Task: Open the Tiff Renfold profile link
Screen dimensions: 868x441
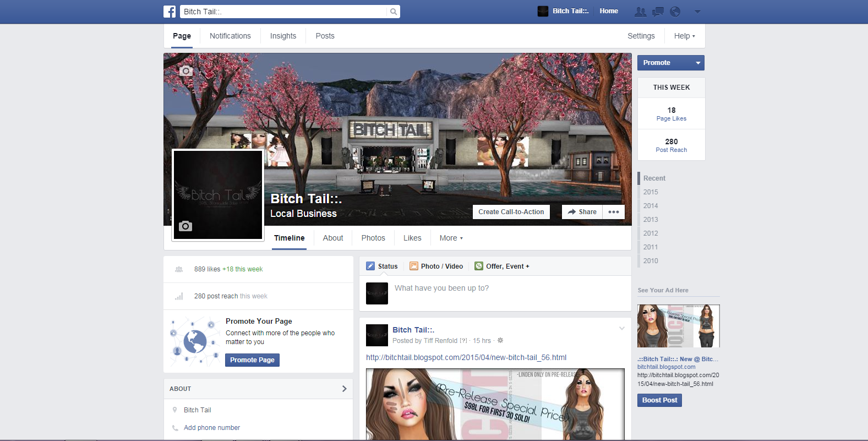Action: 440,341
